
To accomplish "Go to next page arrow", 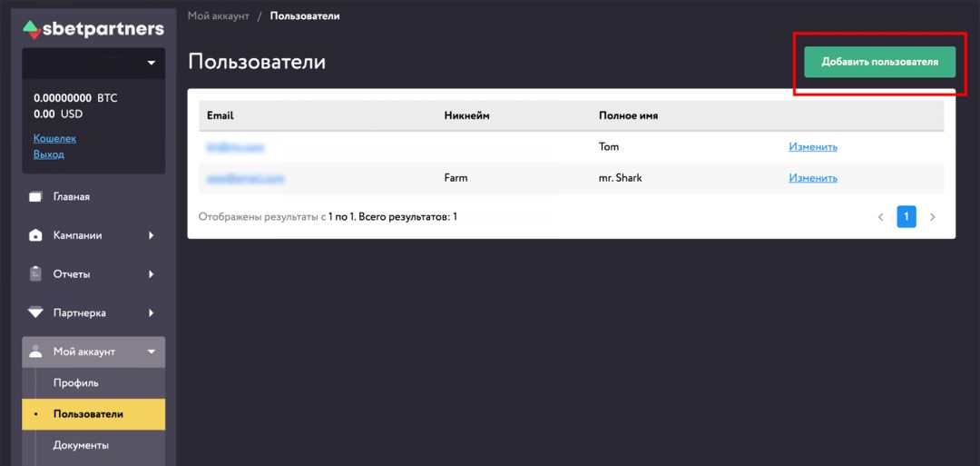I will pos(933,217).
